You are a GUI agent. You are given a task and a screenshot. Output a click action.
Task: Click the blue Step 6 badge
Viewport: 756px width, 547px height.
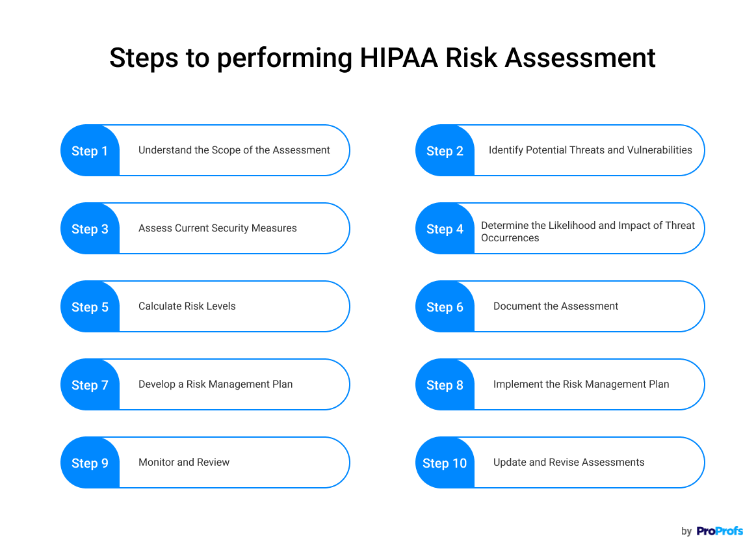445,307
